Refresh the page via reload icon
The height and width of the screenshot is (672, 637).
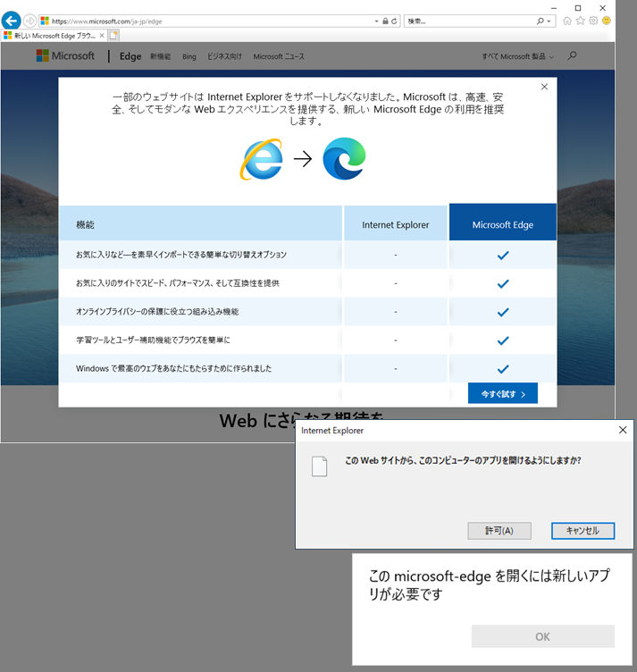[x=394, y=21]
